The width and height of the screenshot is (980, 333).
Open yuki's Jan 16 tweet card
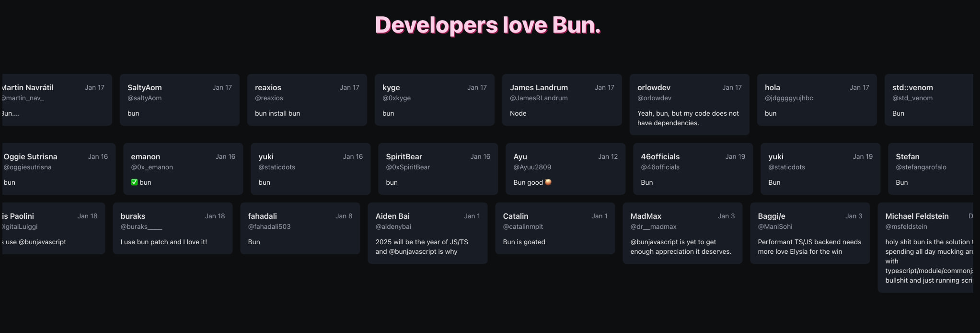click(x=311, y=169)
